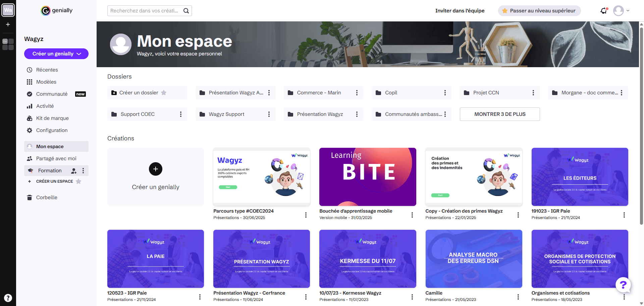This screenshot has height=306, width=644.
Task: Select Mon espace in sidebar
Action: tap(56, 146)
